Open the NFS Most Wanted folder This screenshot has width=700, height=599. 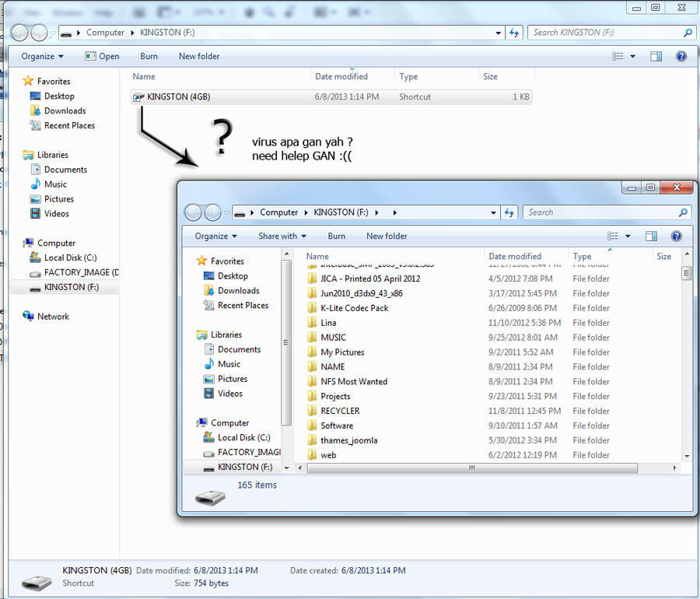pyautogui.click(x=353, y=381)
